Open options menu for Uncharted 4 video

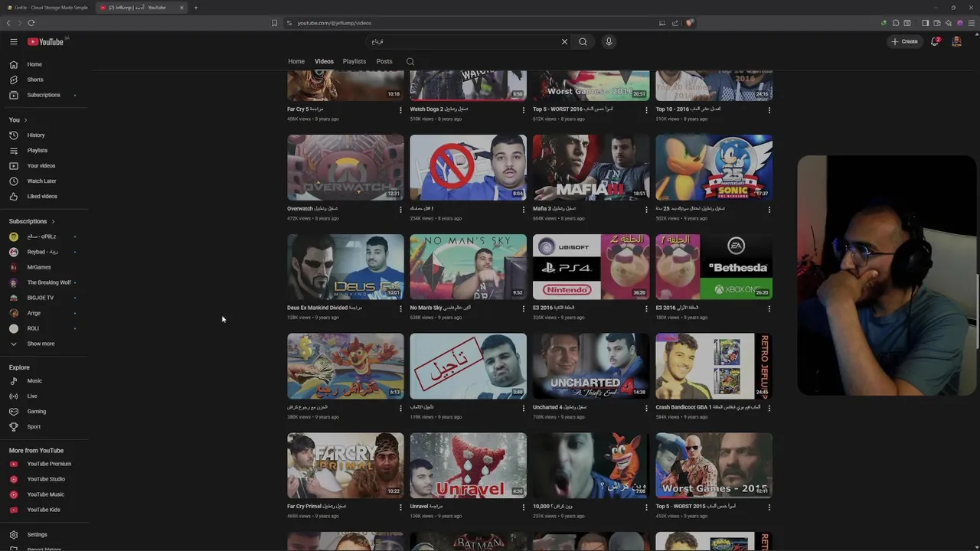[x=646, y=408]
